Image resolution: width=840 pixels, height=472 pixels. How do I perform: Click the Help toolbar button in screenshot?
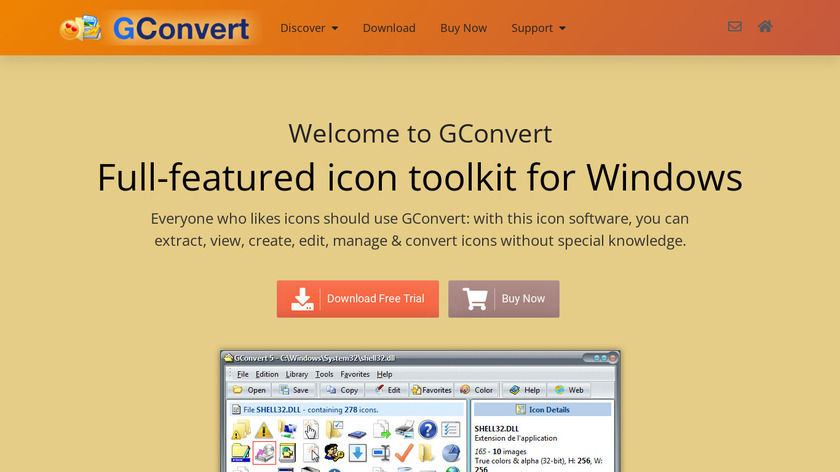pos(525,390)
